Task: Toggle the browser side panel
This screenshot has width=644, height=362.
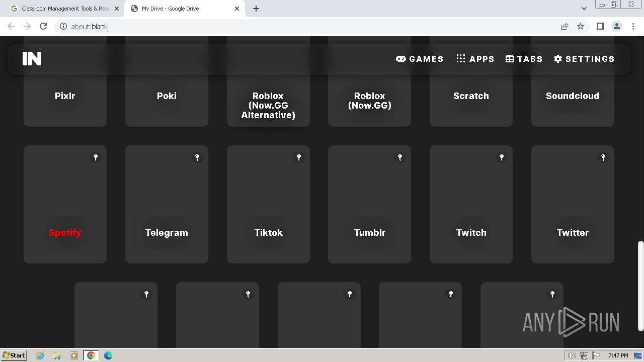Action: (x=600, y=26)
